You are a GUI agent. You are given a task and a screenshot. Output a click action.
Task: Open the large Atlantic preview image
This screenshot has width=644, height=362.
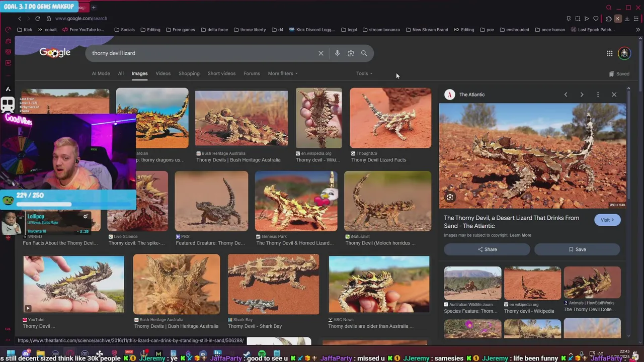click(x=532, y=156)
